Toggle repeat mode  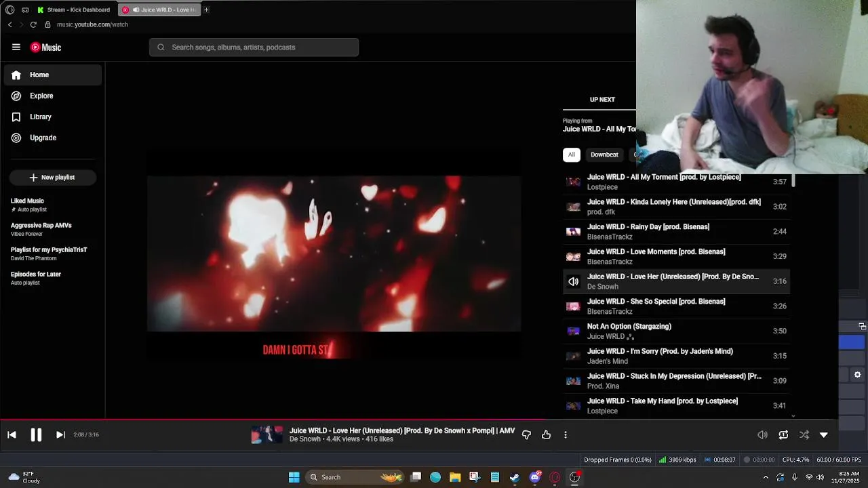click(x=783, y=434)
